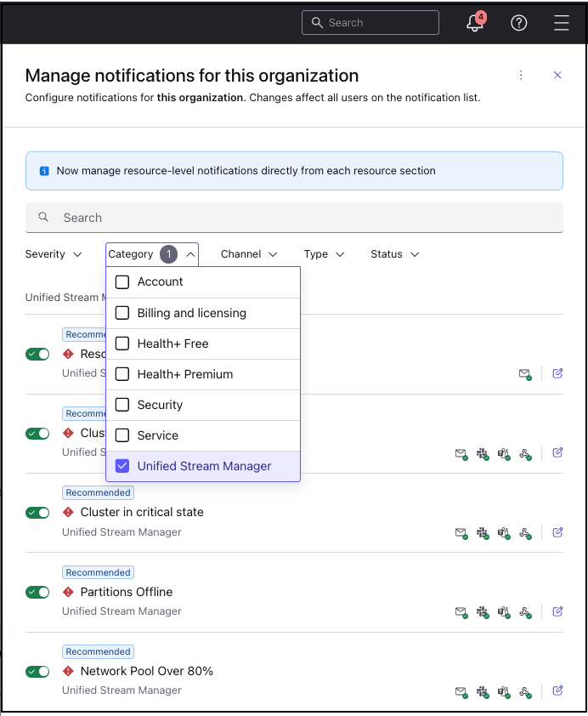588x716 pixels.
Task: Click the webhook channel icon for Partitions Offline
Action: (525, 612)
